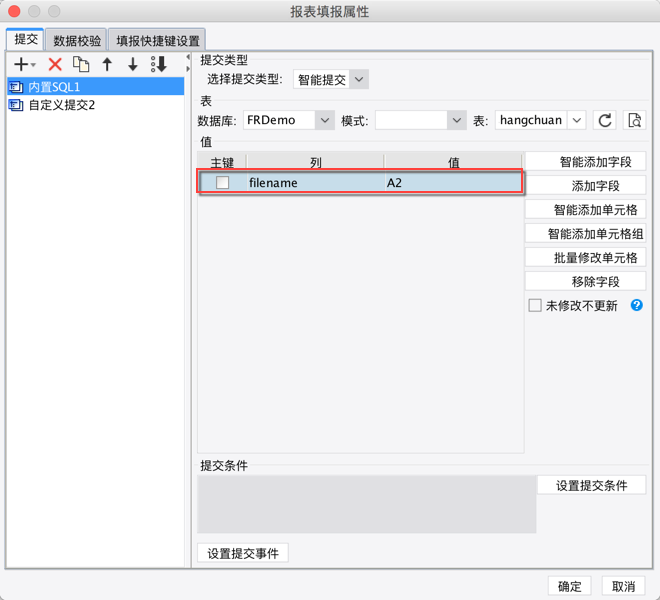Click the A2 value cell

453,182
